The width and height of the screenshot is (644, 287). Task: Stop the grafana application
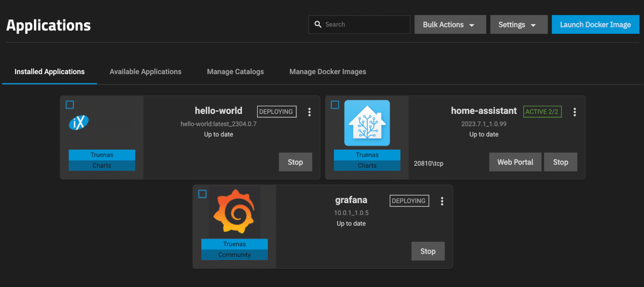428,251
